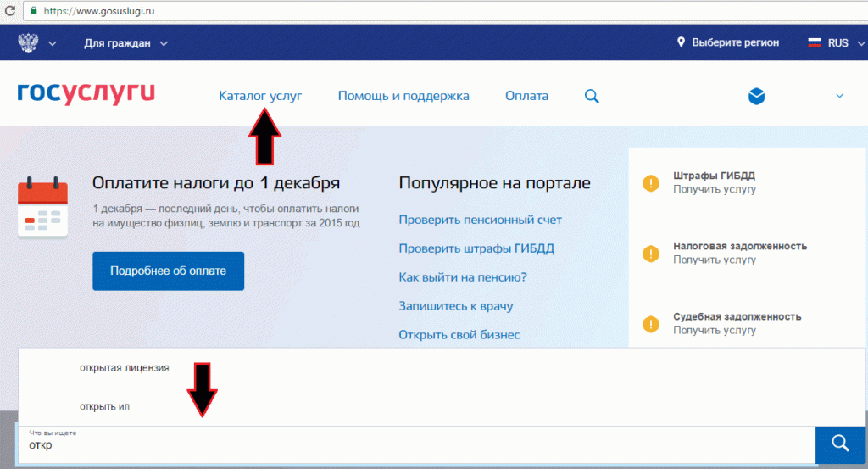Click the green padlock security icon

click(x=34, y=10)
